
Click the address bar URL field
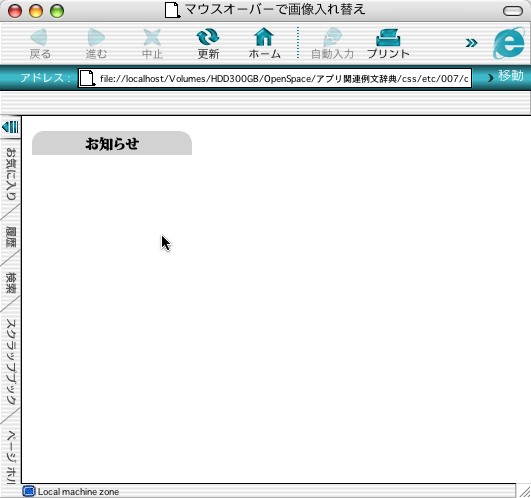pos(275,78)
